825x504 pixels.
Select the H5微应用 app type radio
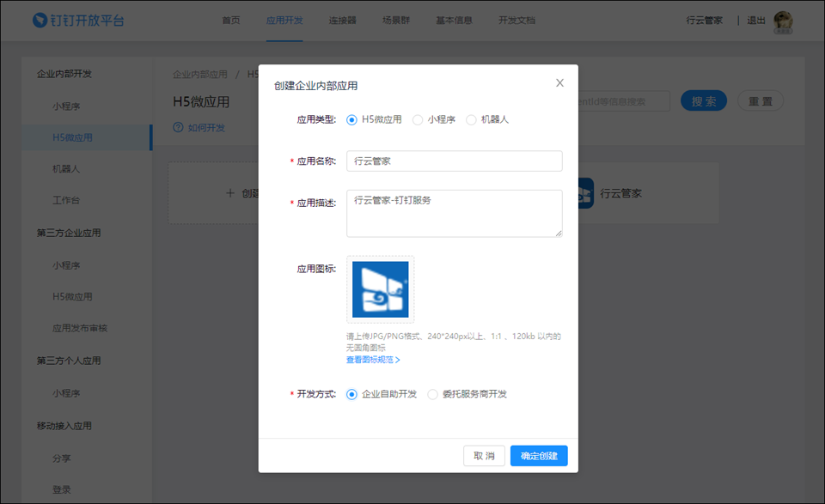(351, 120)
